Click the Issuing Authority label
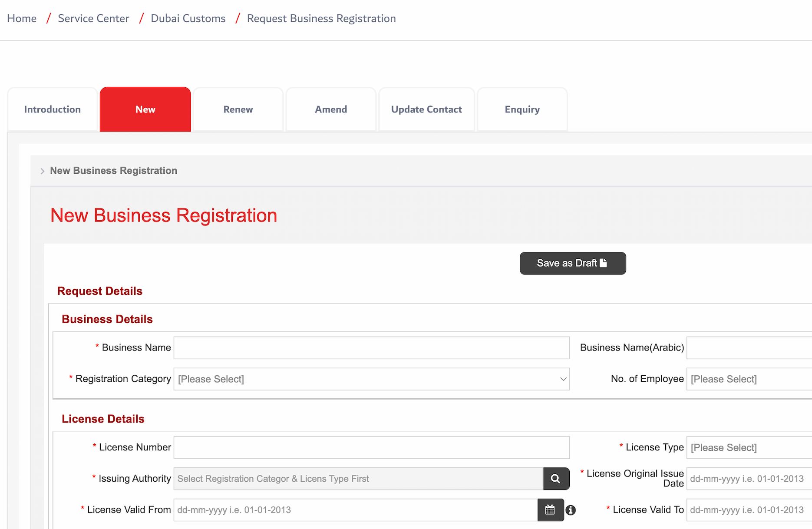Screen dimensions: 812x529 click(135, 478)
